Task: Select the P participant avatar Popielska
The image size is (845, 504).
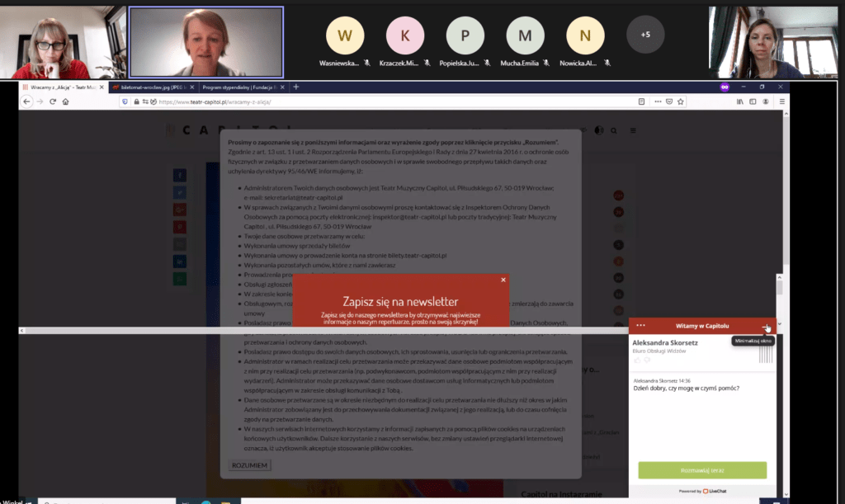Action: [x=465, y=35]
